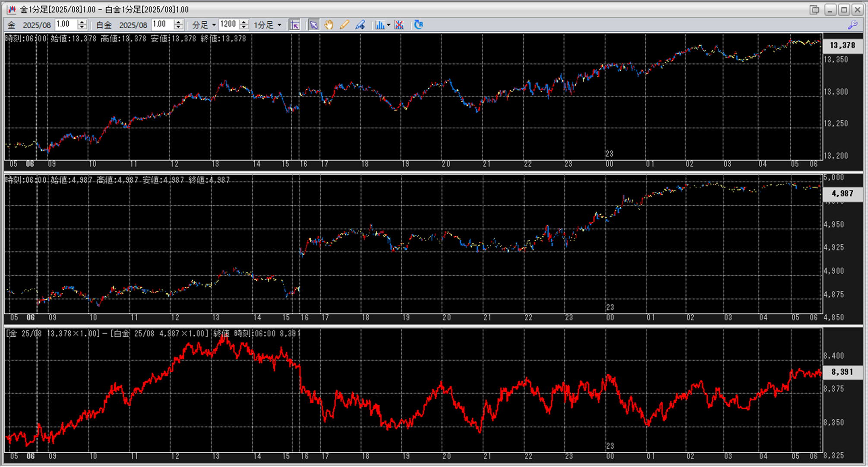Select the pencil drawing tool

[x=344, y=25]
